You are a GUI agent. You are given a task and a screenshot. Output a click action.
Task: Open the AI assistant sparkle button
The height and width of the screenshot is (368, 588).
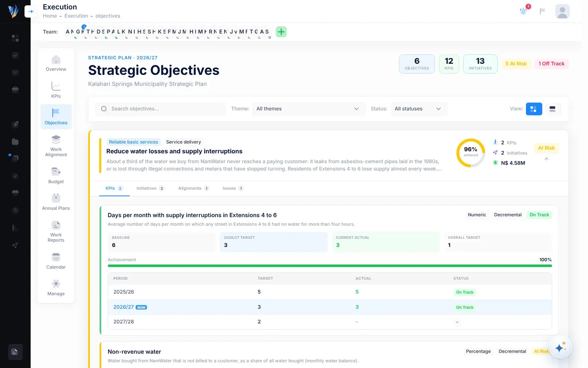[x=560, y=348]
